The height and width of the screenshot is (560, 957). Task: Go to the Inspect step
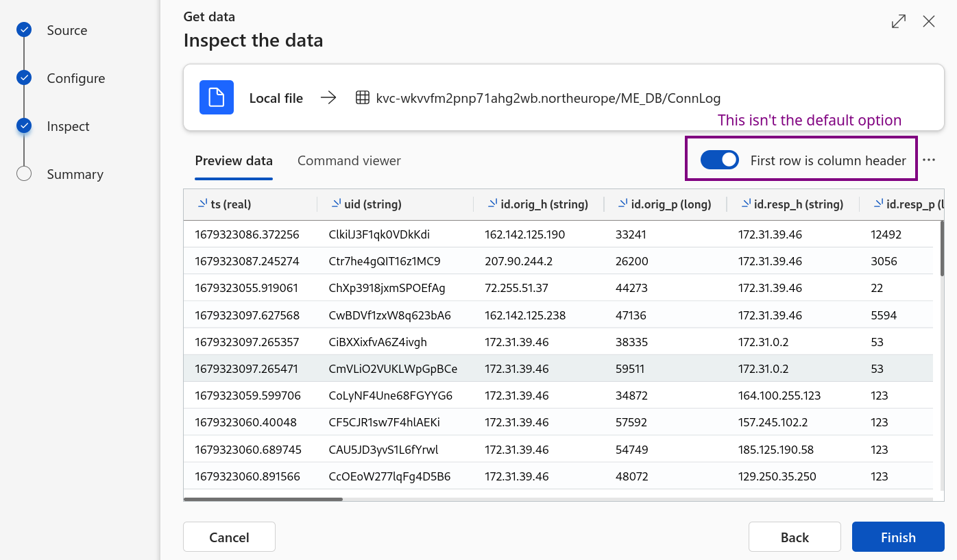[69, 126]
